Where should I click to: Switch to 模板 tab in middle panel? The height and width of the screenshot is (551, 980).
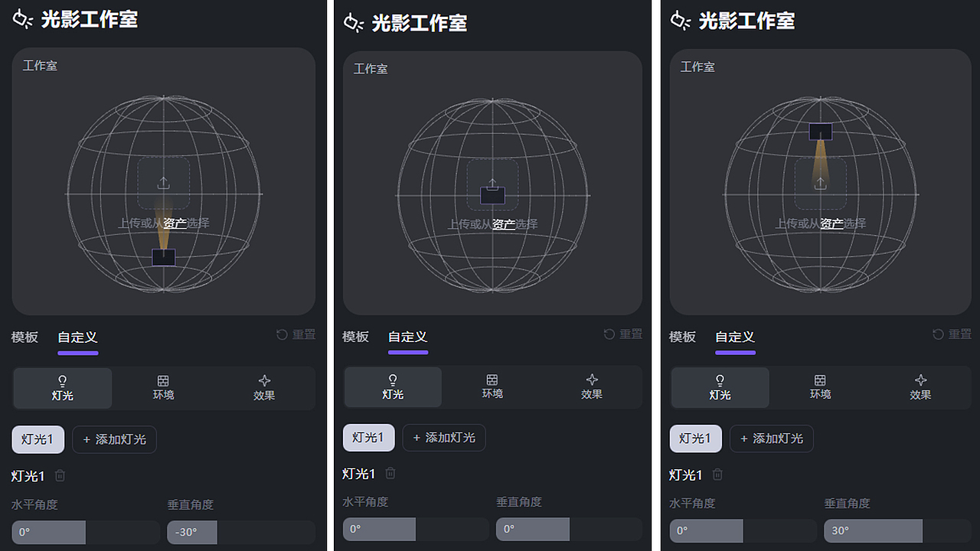coord(355,337)
